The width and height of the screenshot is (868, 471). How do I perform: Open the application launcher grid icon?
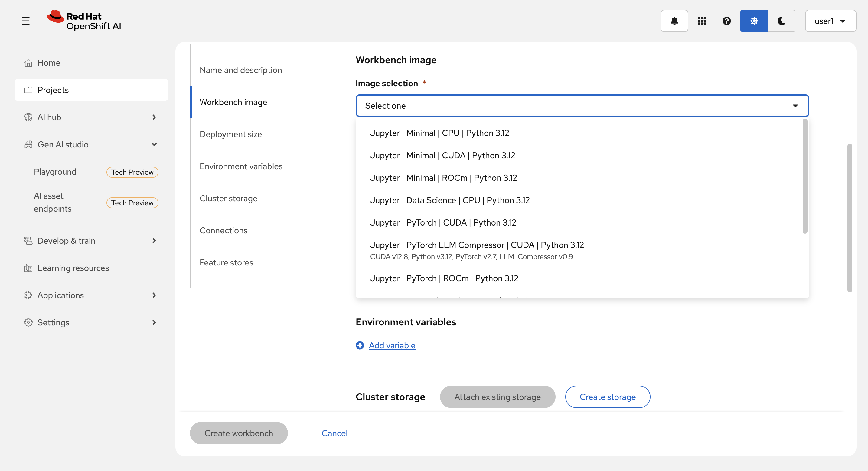pos(702,21)
